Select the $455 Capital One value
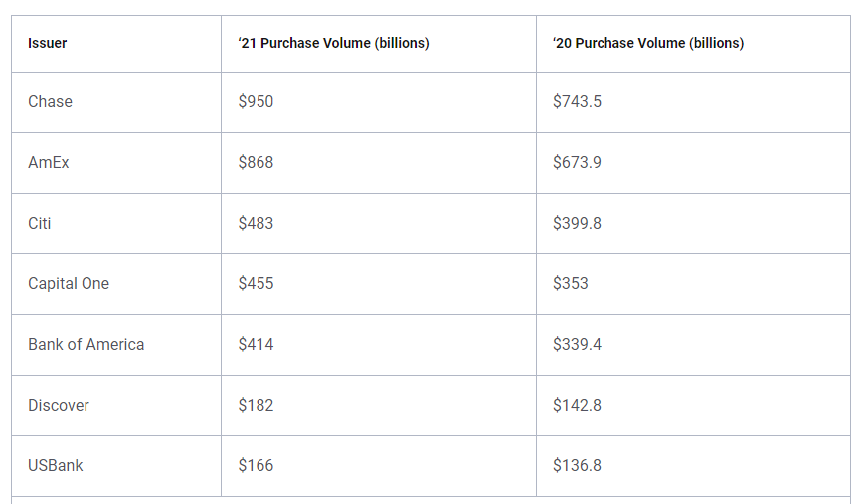 coord(256,283)
